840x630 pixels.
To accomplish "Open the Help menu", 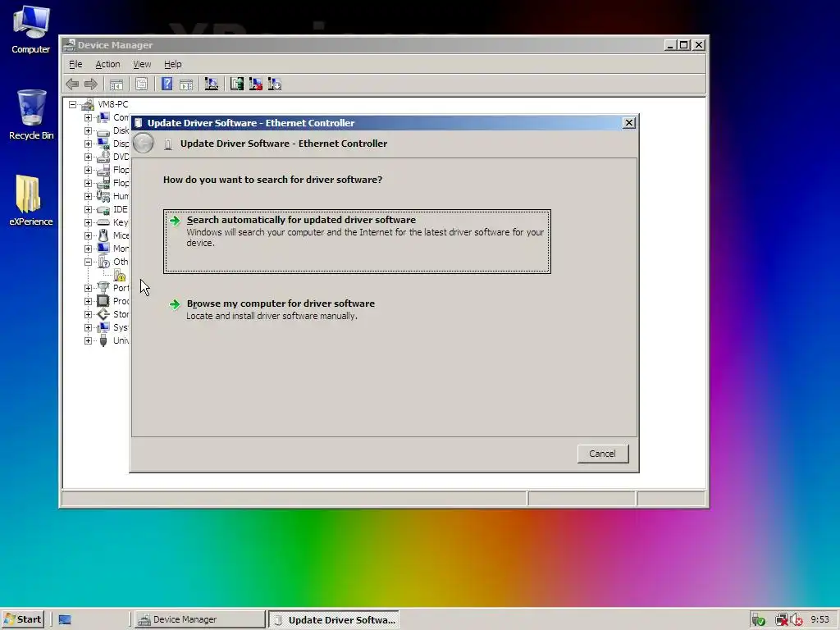I will pos(172,64).
